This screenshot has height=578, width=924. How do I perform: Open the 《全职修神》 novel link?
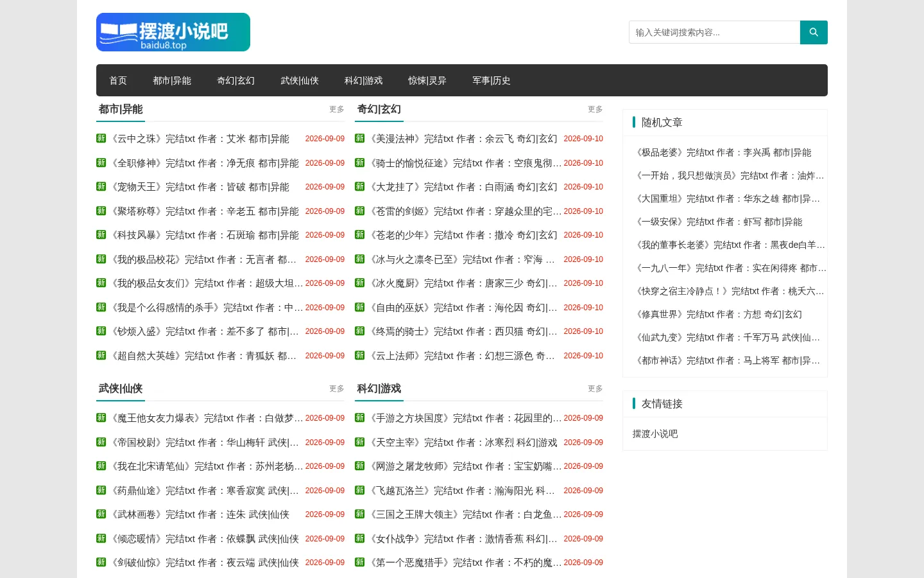coord(205,163)
